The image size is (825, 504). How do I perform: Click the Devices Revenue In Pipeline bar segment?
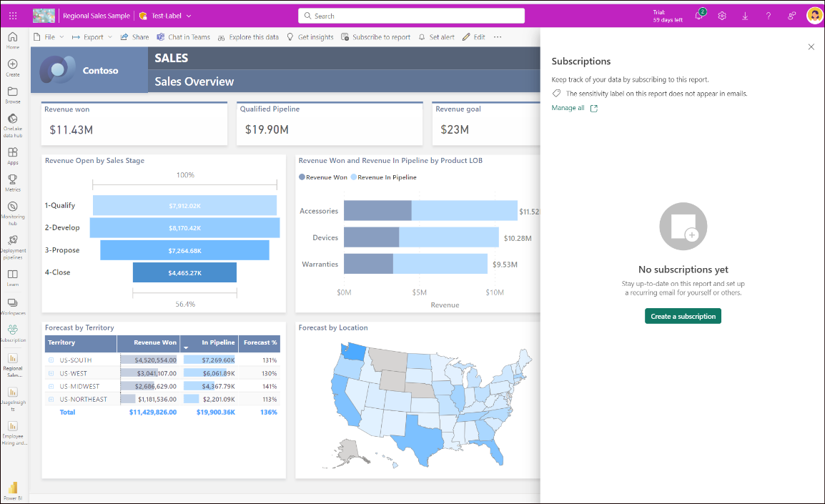[x=449, y=237]
